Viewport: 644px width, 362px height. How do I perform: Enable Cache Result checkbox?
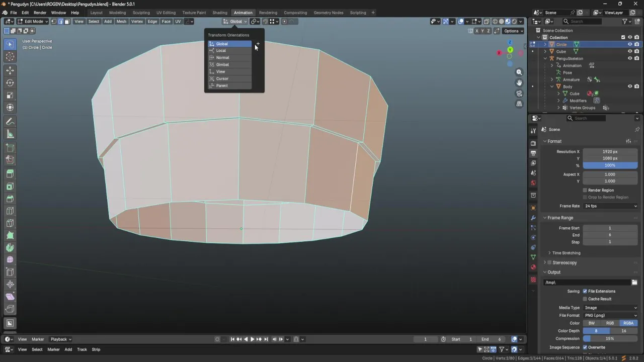[585, 299]
